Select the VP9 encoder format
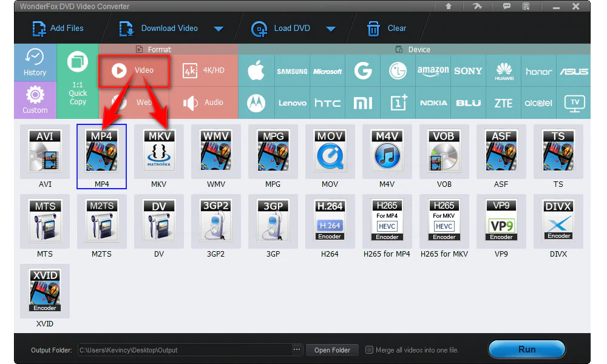The height and width of the screenshot is (364, 607). click(x=501, y=221)
